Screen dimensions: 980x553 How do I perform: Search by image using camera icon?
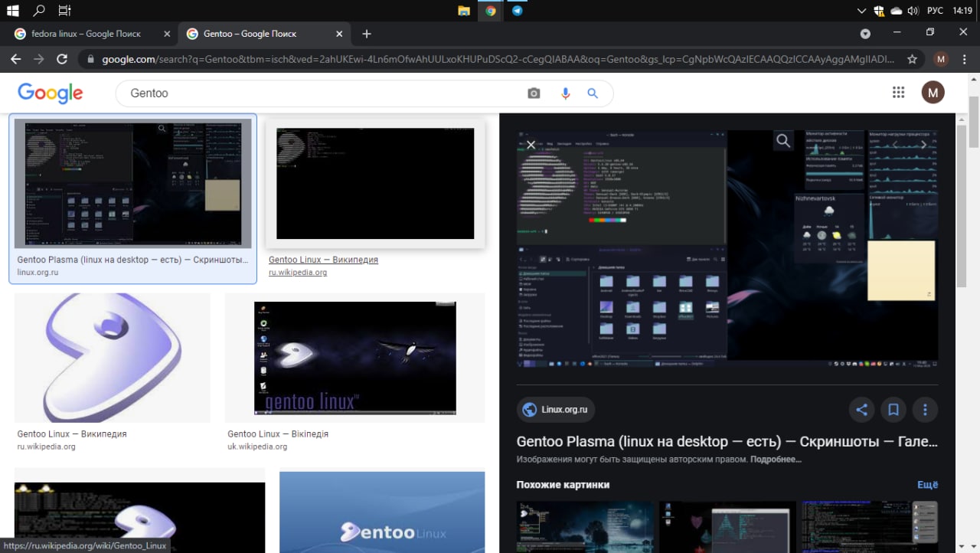coord(534,93)
